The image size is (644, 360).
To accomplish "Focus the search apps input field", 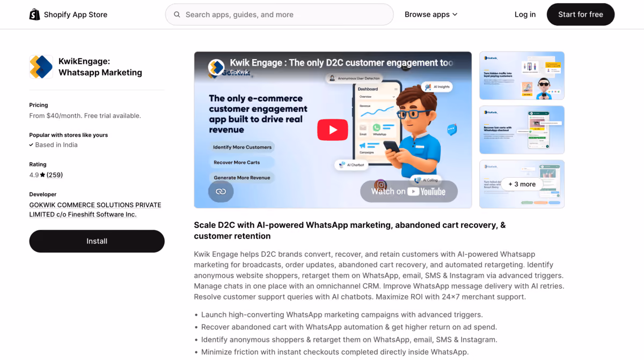I will 279,15.
